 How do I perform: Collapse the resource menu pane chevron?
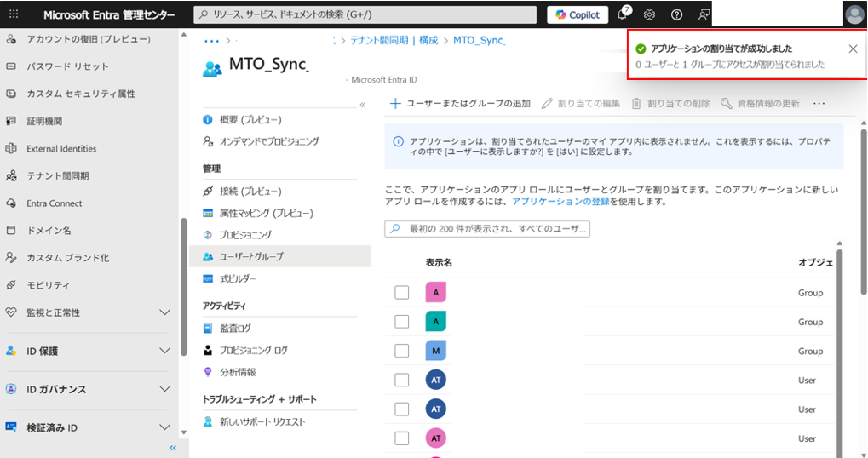point(363,105)
